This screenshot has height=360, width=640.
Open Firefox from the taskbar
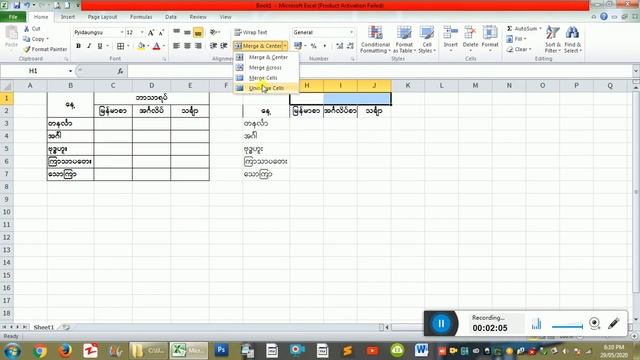tap(64, 350)
